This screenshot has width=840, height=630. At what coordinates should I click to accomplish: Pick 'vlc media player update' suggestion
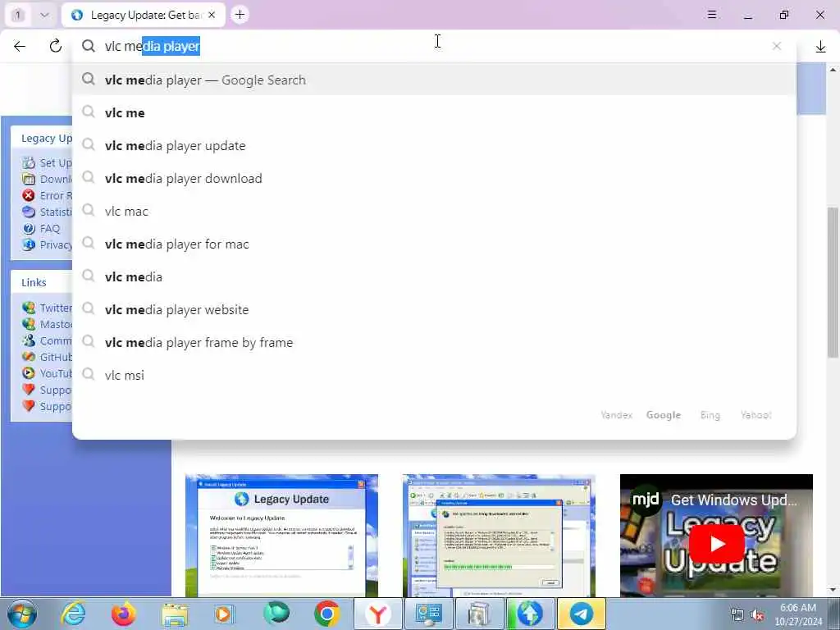pyautogui.click(x=434, y=145)
